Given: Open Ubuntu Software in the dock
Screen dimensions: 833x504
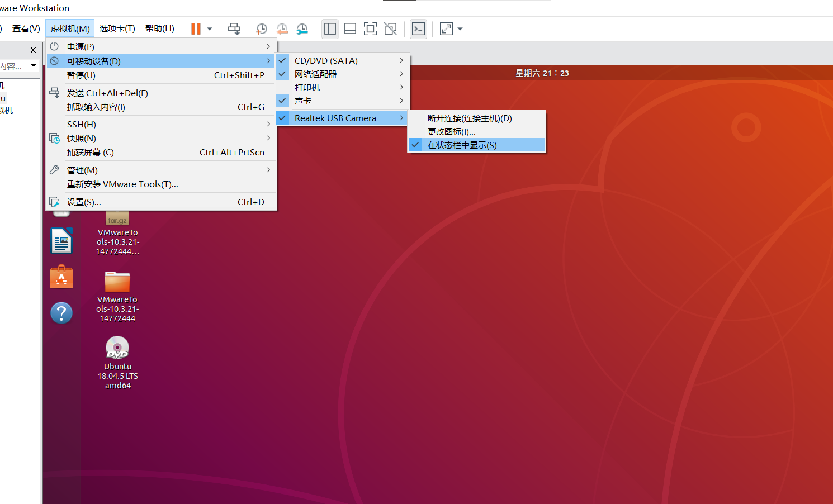Looking at the screenshot, I should [x=61, y=277].
